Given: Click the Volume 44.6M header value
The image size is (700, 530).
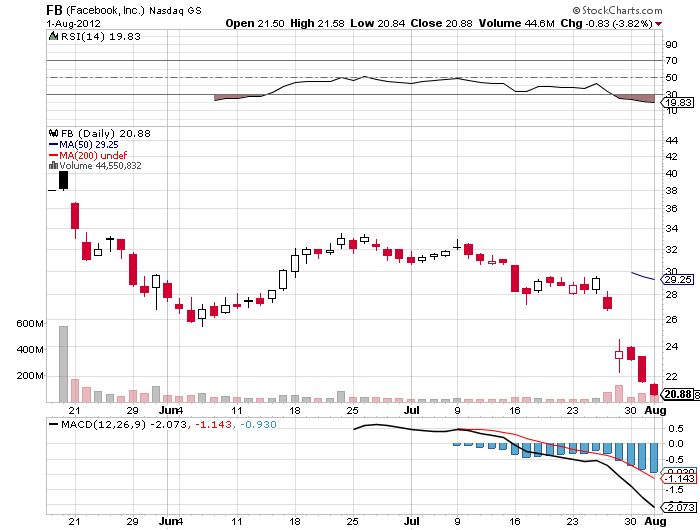Looking at the screenshot, I should (517, 23).
